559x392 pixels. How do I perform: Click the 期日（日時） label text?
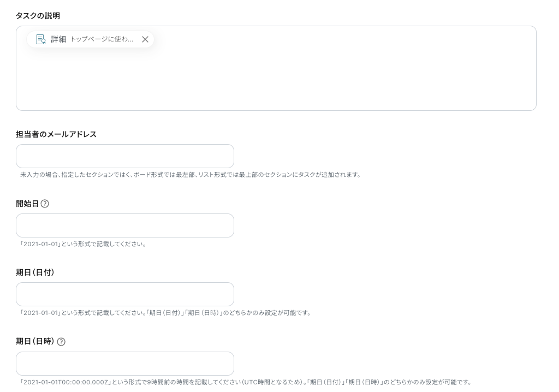tap(35, 341)
